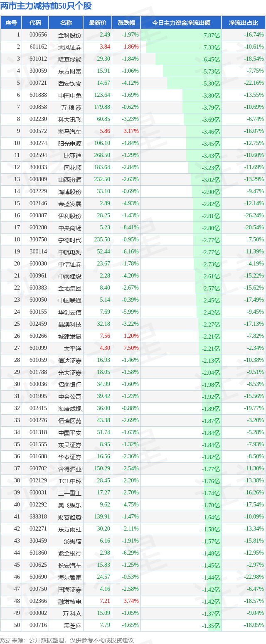
Task: Select stock name 华泰证券
Action: pyautogui.click(x=70, y=457)
